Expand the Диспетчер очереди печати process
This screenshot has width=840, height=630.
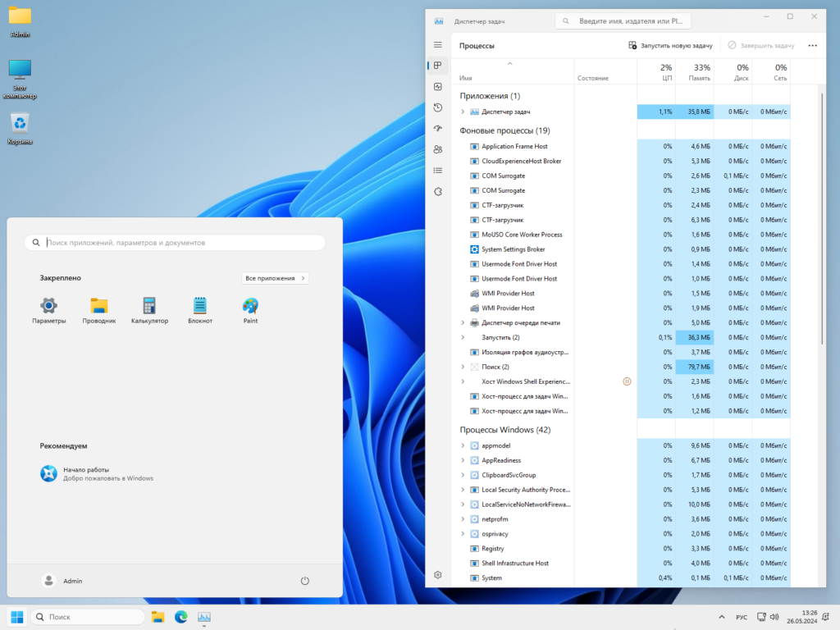point(463,323)
